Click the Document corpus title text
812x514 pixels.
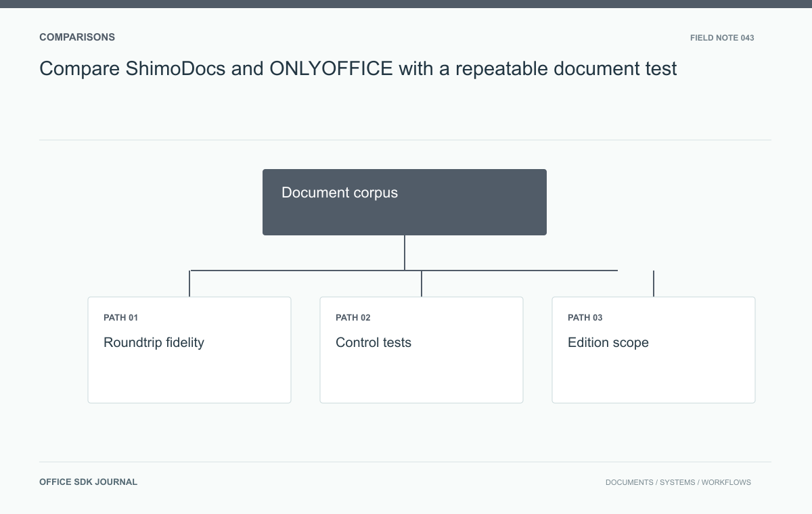(340, 193)
